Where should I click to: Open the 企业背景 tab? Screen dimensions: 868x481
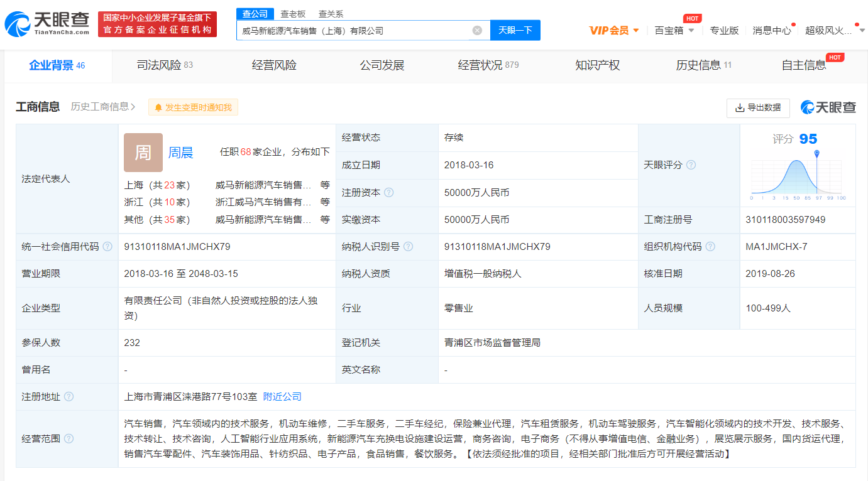57,65
